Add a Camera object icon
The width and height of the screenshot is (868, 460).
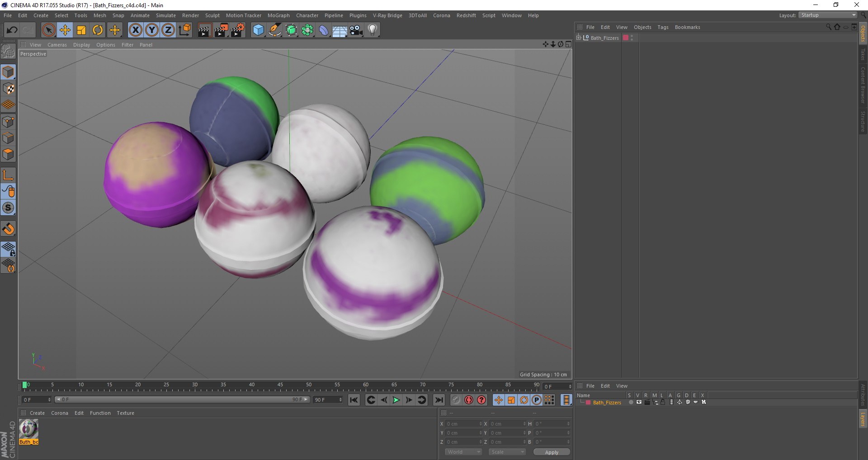click(356, 30)
